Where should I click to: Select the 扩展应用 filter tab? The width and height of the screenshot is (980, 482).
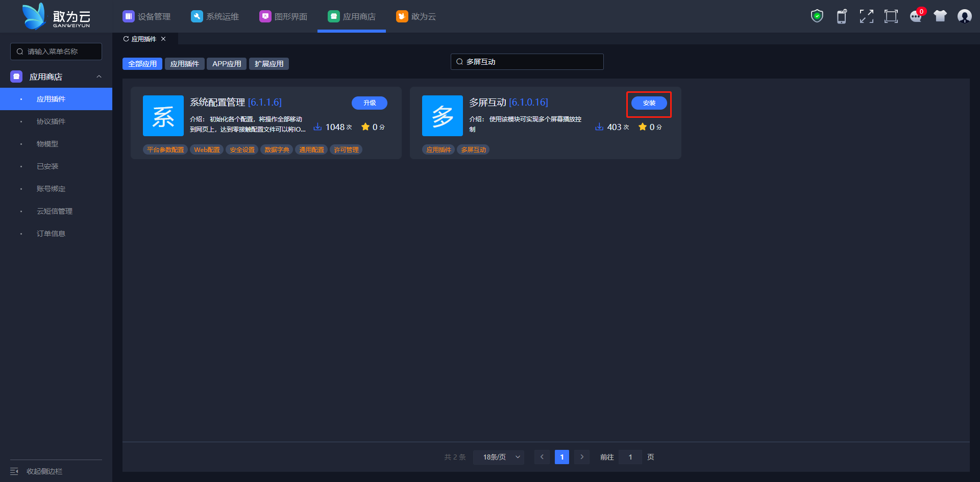[269, 64]
